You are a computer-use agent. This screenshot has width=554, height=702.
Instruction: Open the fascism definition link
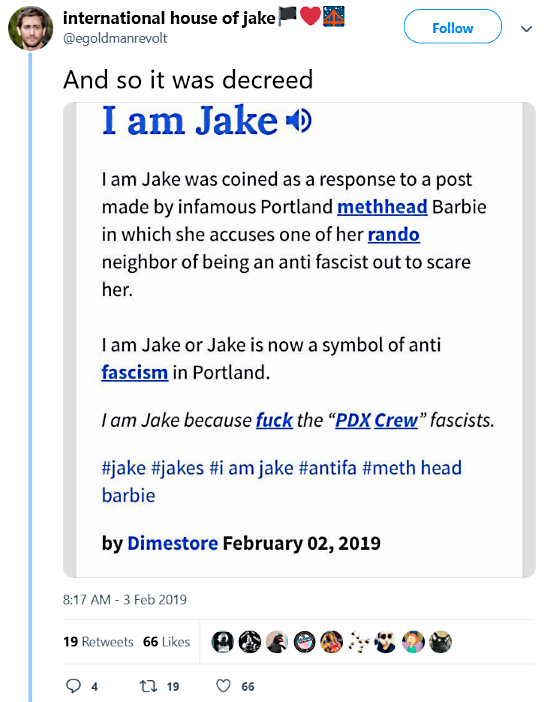click(x=135, y=372)
